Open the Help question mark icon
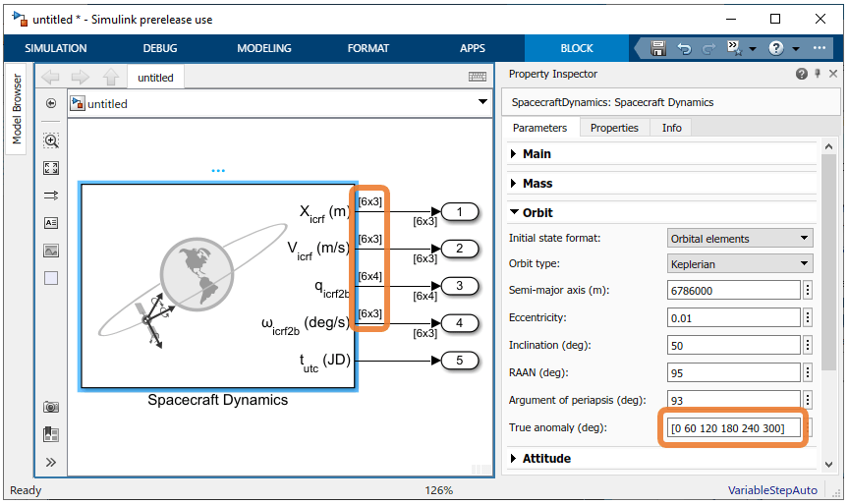848x504 pixels. 775,48
